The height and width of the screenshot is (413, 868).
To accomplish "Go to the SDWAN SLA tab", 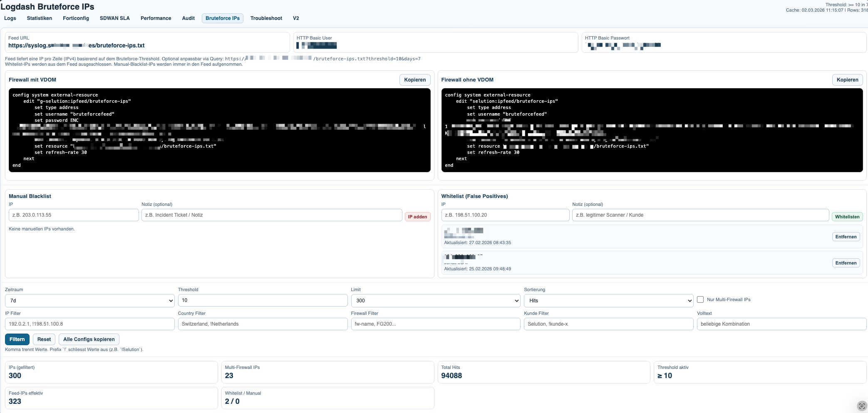I will [114, 18].
